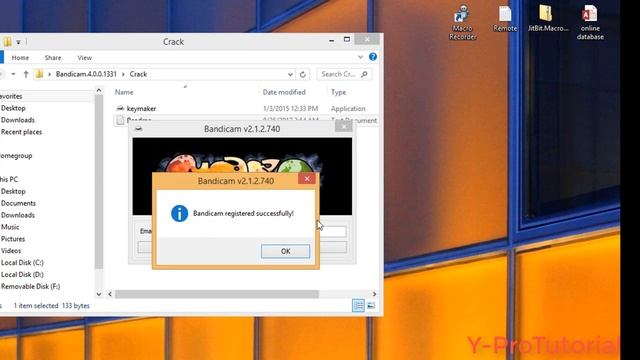This screenshot has height=360, width=640.
Task: Select Homegroup in the navigation pane
Action: [16, 156]
